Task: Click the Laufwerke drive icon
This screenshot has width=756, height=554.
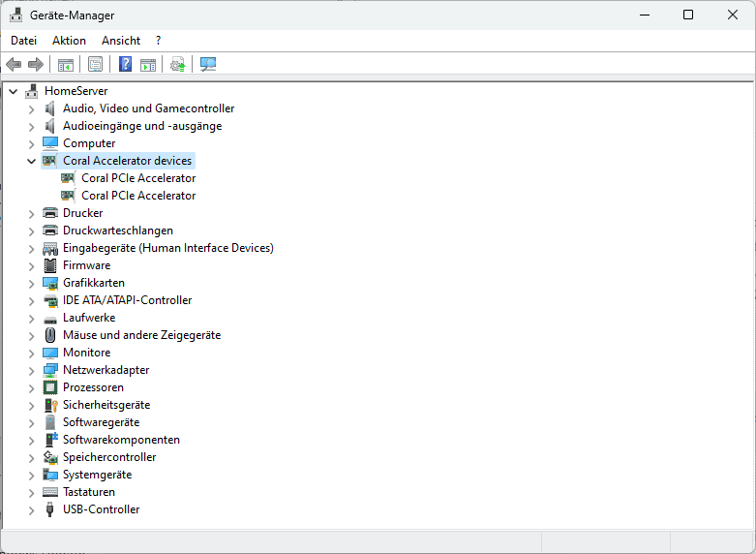Action: click(x=50, y=319)
